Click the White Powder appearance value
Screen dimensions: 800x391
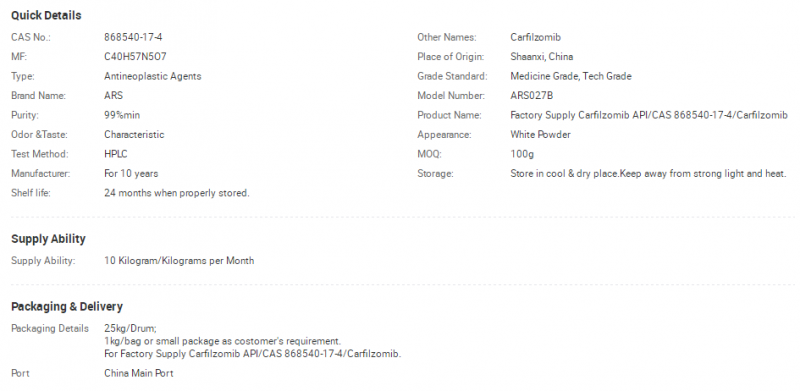(540, 135)
